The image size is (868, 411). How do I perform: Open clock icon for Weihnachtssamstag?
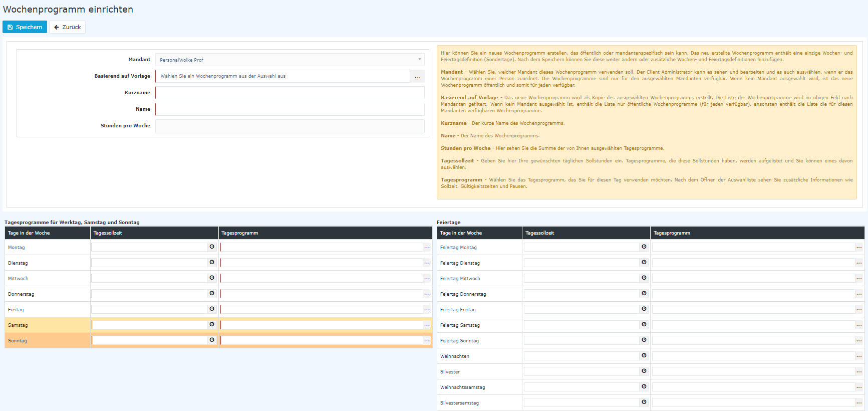pos(644,387)
